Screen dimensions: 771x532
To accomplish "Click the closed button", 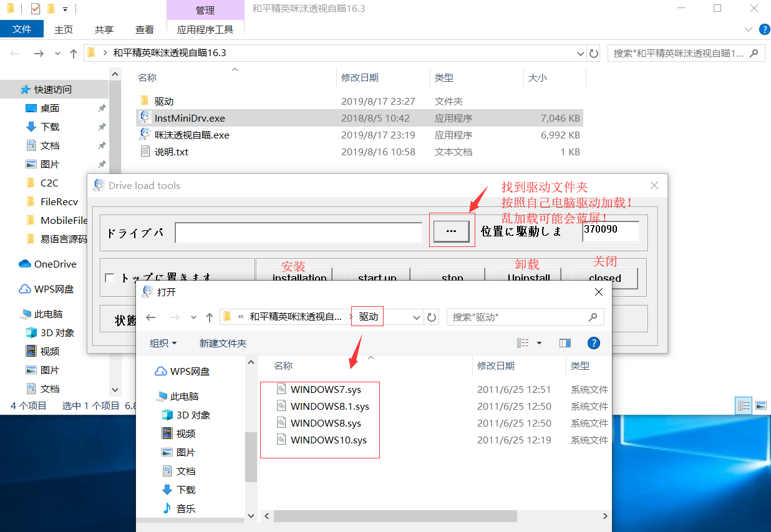I will click(x=605, y=278).
